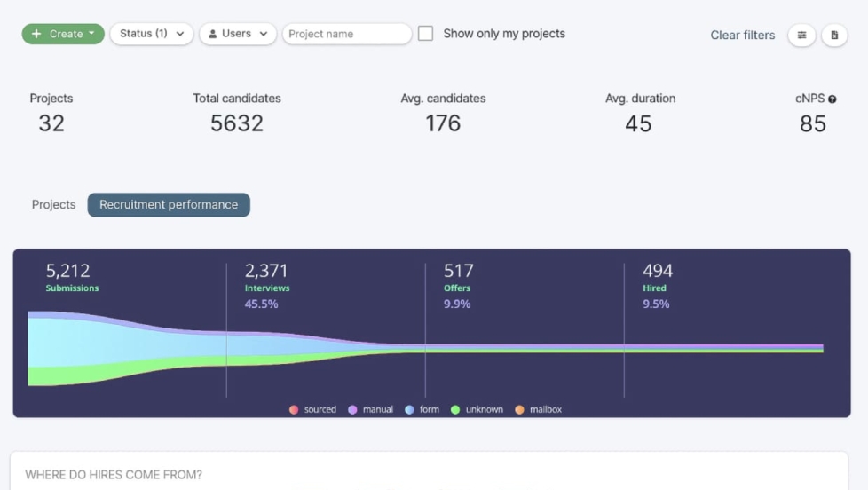Open the Status (1) filter dropdown
The width and height of the screenshot is (868, 490).
pyautogui.click(x=152, y=34)
